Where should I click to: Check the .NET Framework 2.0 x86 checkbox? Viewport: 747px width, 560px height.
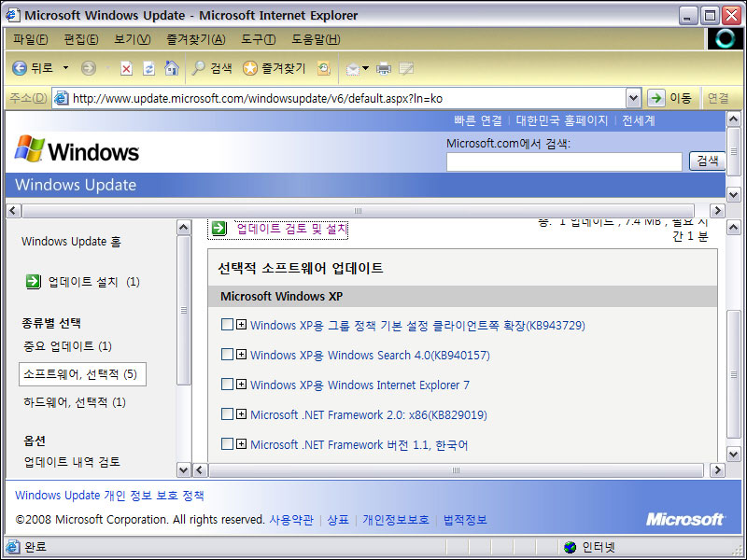point(227,413)
